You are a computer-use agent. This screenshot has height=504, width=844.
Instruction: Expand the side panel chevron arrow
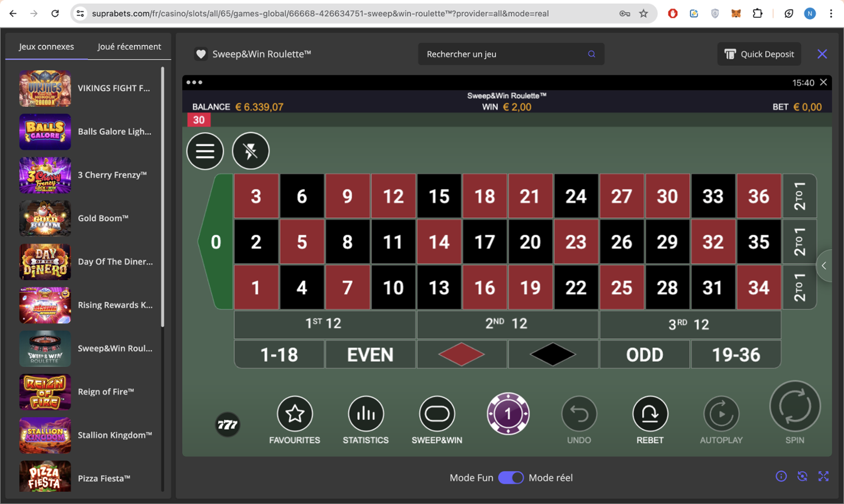click(824, 265)
